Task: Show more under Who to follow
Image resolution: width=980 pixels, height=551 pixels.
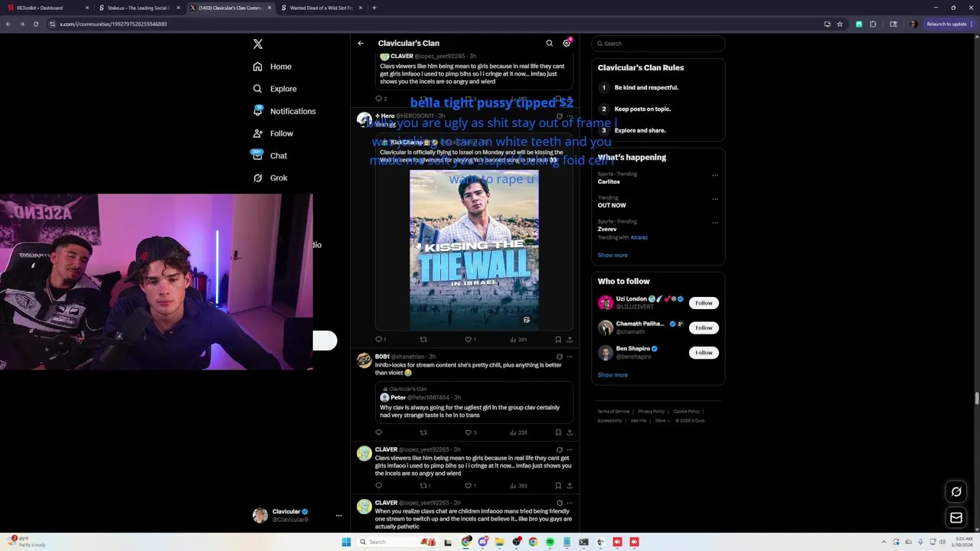Action: (x=612, y=375)
